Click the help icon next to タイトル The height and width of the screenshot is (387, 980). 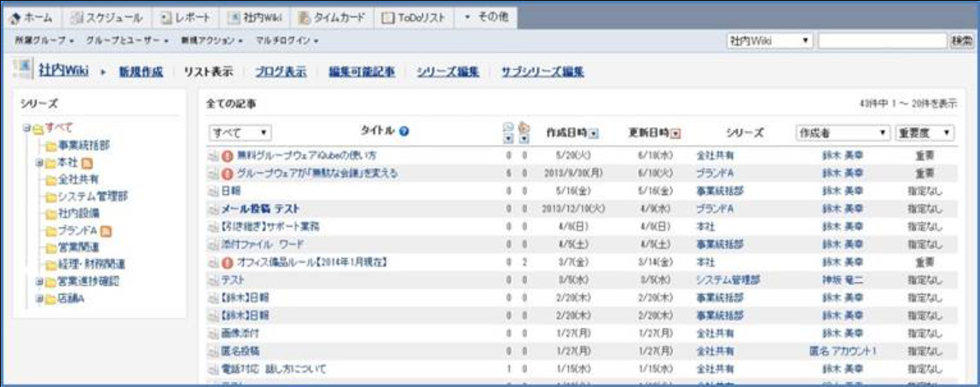point(404,132)
